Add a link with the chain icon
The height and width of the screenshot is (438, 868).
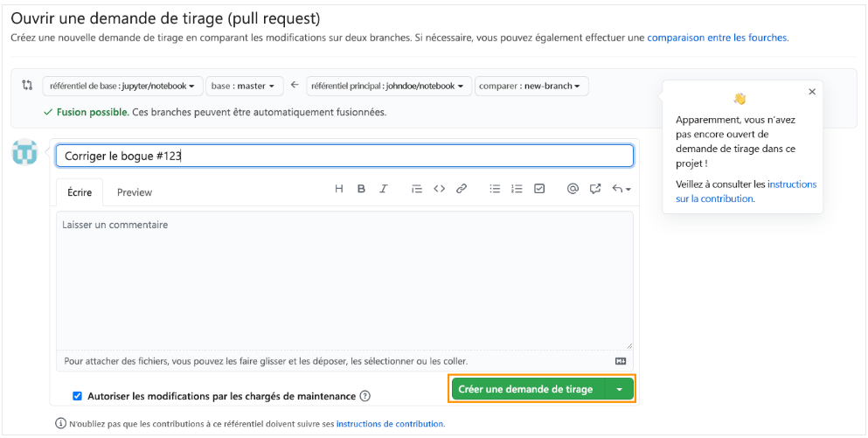pyautogui.click(x=462, y=189)
